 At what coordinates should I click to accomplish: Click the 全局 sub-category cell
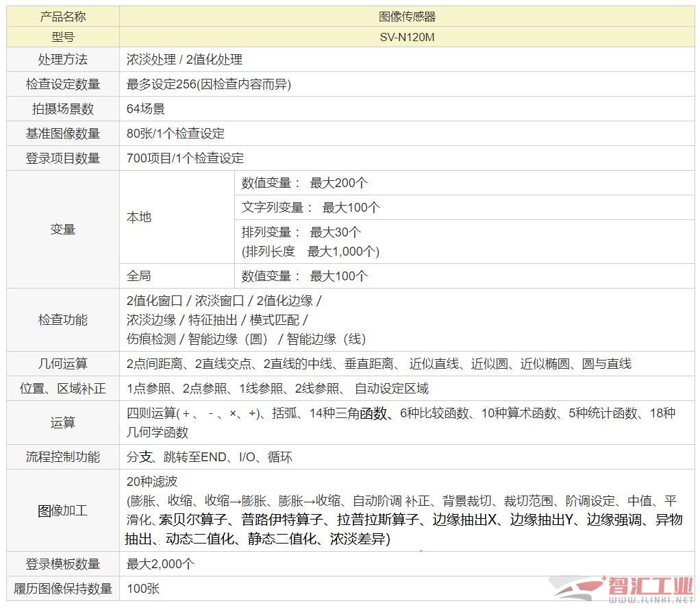[139, 276]
